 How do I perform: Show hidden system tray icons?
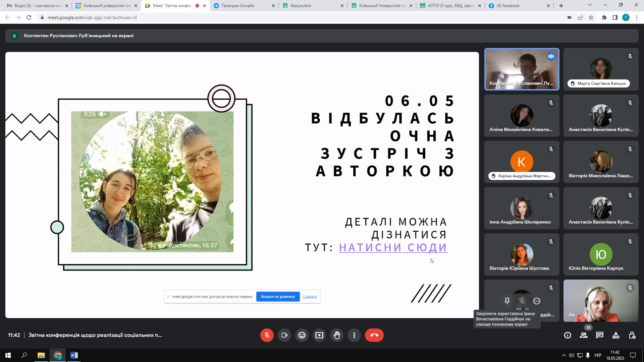click(563, 355)
